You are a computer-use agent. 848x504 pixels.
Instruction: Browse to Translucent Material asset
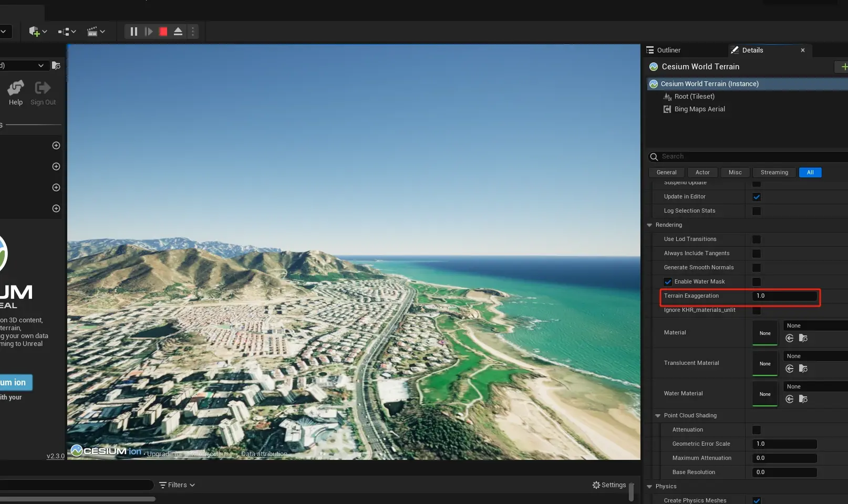803,369
